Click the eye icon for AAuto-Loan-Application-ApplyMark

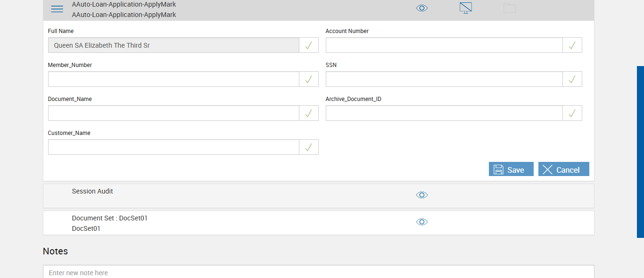tap(422, 8)
